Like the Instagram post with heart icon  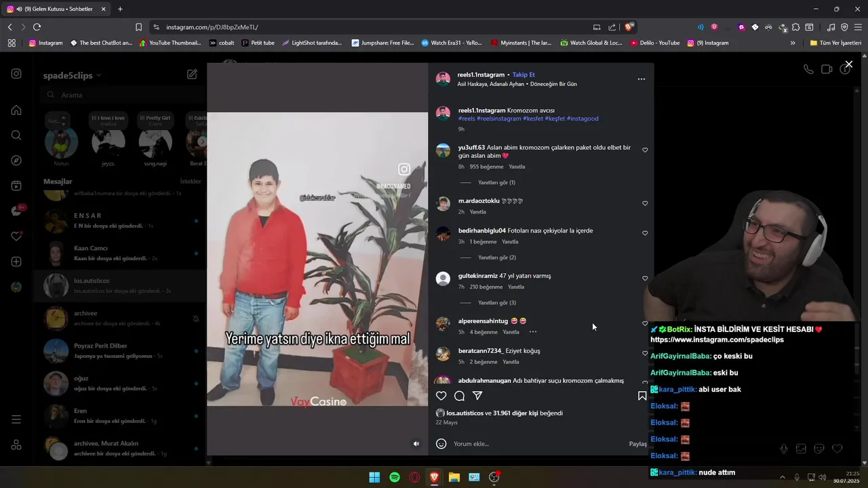(x=441, y=396)
